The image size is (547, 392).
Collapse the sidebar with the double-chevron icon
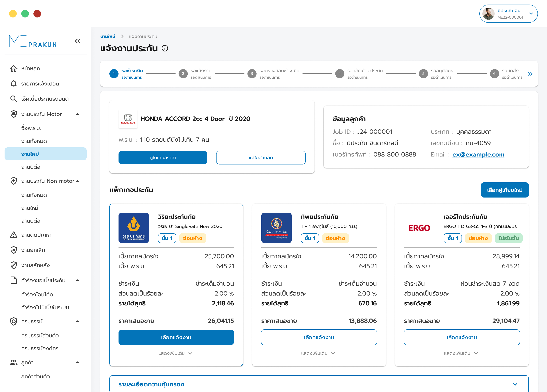click(x=77, y=41)
